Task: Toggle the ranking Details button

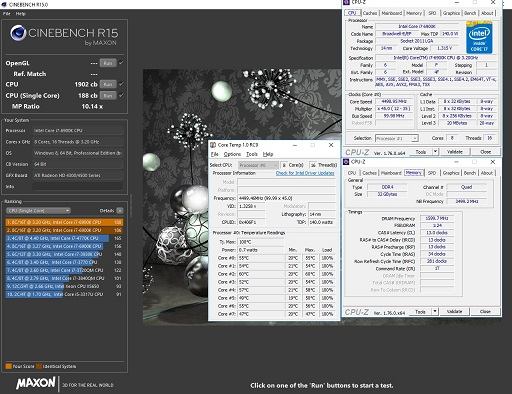Action: click(x=120, y=211)
